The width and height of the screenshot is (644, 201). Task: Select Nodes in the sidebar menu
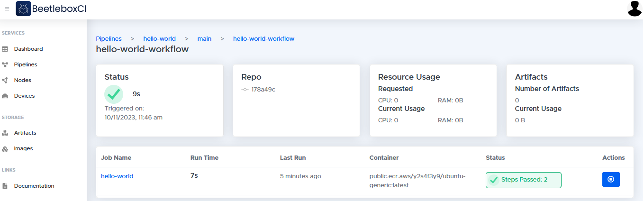tap(23, 80)
